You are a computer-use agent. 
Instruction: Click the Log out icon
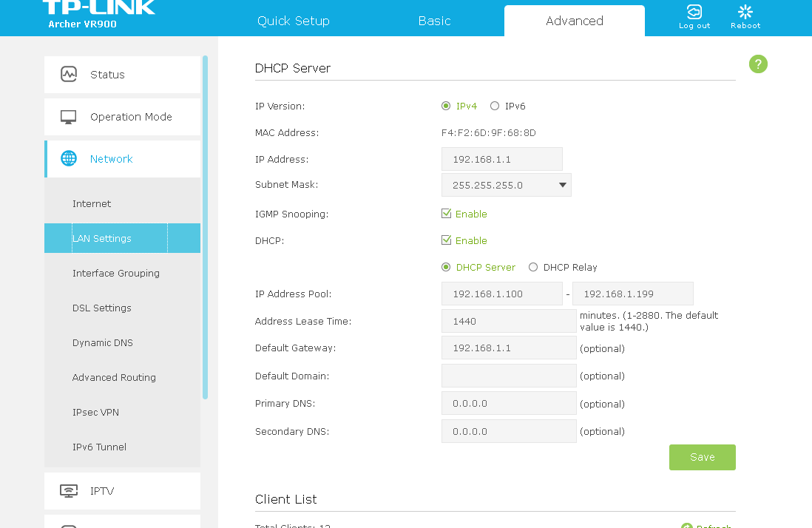pyautogui.click(x=694, y=12)
